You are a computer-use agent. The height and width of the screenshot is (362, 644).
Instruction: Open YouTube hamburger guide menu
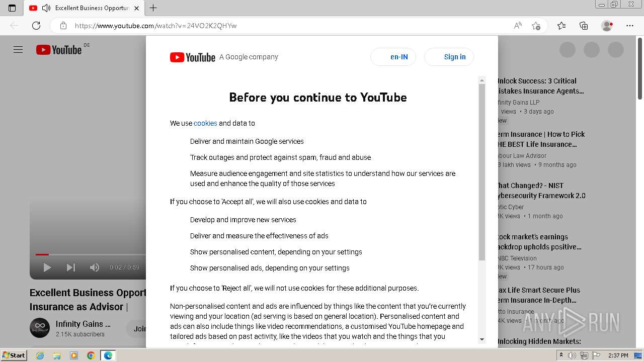(18, 50)
